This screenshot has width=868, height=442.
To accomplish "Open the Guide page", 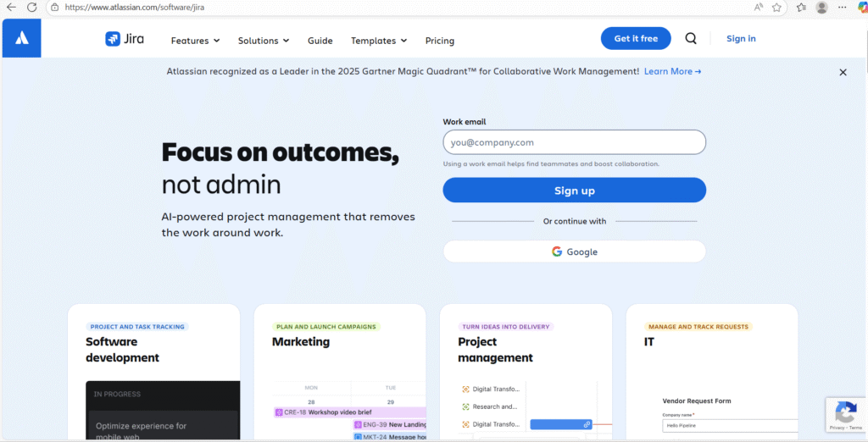I will 320,41.
